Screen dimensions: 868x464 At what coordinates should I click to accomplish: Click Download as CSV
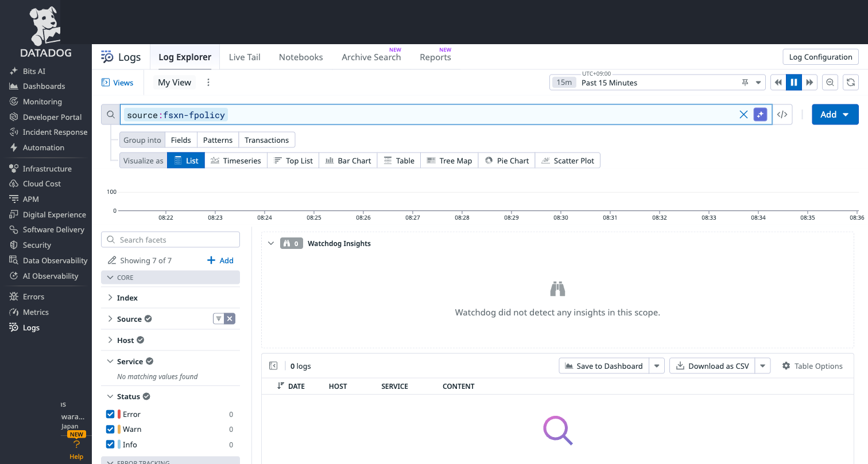[x=712, y=366]
